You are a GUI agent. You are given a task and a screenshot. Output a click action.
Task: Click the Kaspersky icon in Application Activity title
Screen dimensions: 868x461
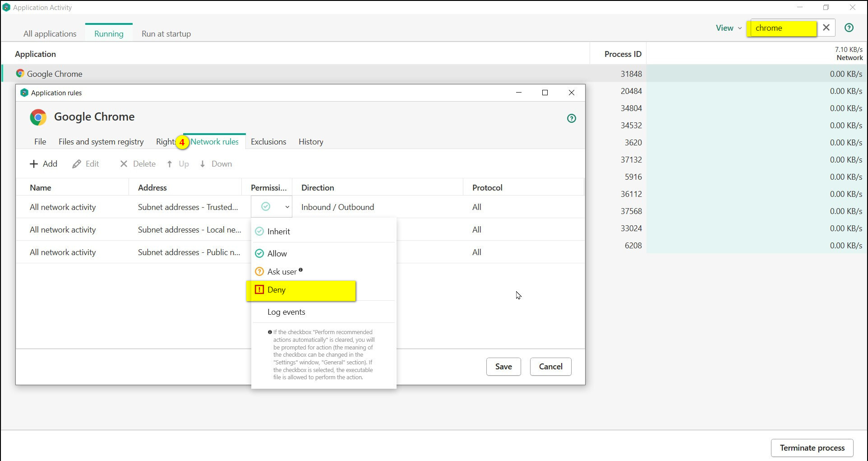tap(6, 7)
